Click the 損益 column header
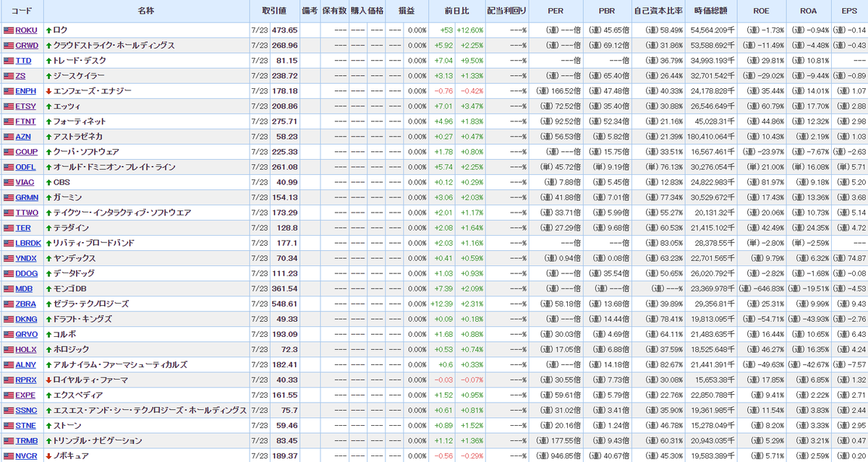 (x=407, y=12)
